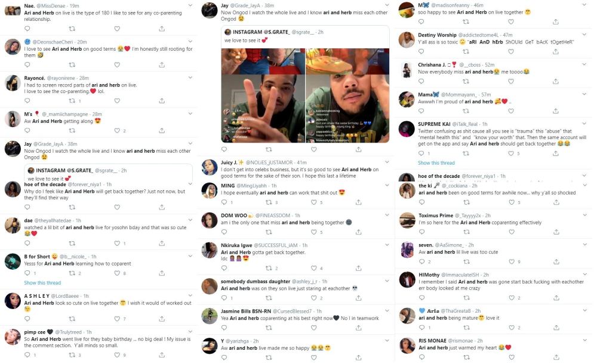
Task: Open options chevron on Nae.'s tweet
Action: (x=190, y=5)
